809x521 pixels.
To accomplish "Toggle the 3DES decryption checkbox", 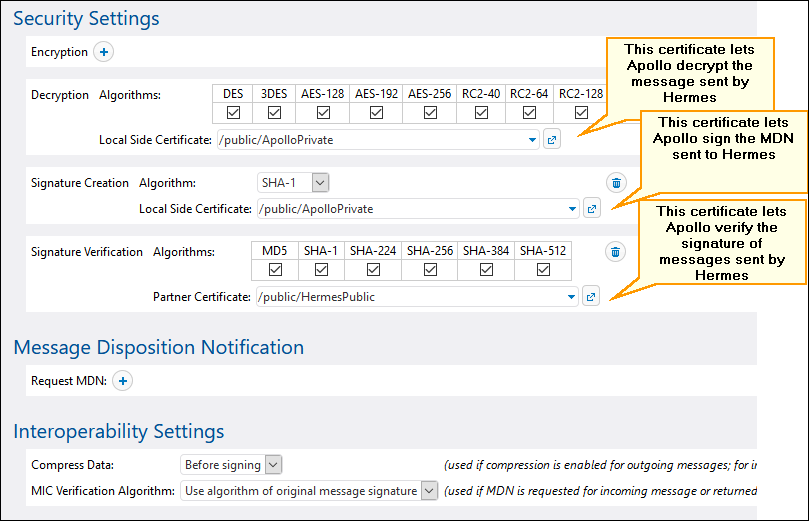I will (x=273, y=113).
